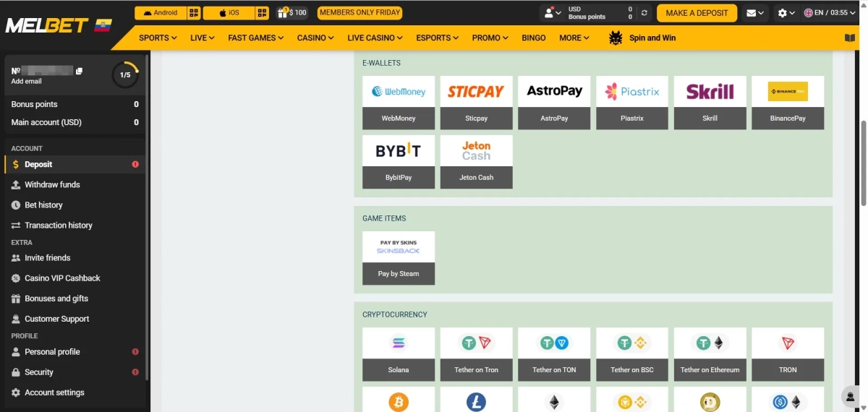
Task: Open the Bingo menu item
Action: click(x=534, y=38)
